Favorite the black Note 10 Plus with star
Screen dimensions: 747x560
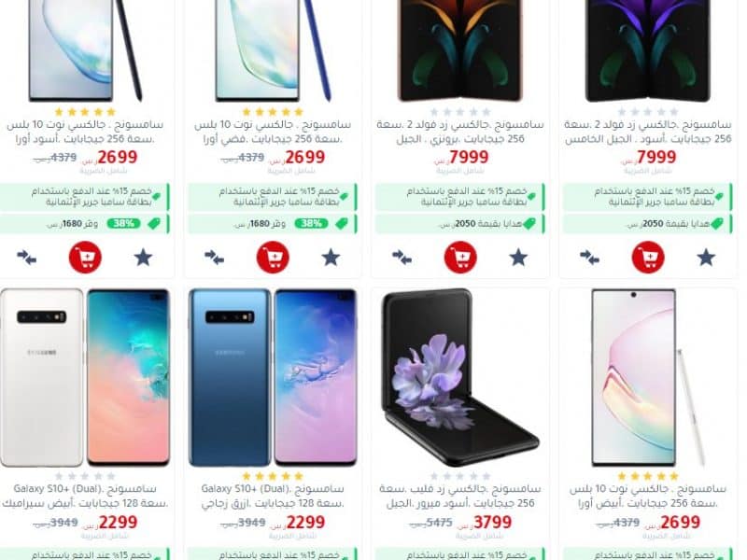tap(143, 258)
